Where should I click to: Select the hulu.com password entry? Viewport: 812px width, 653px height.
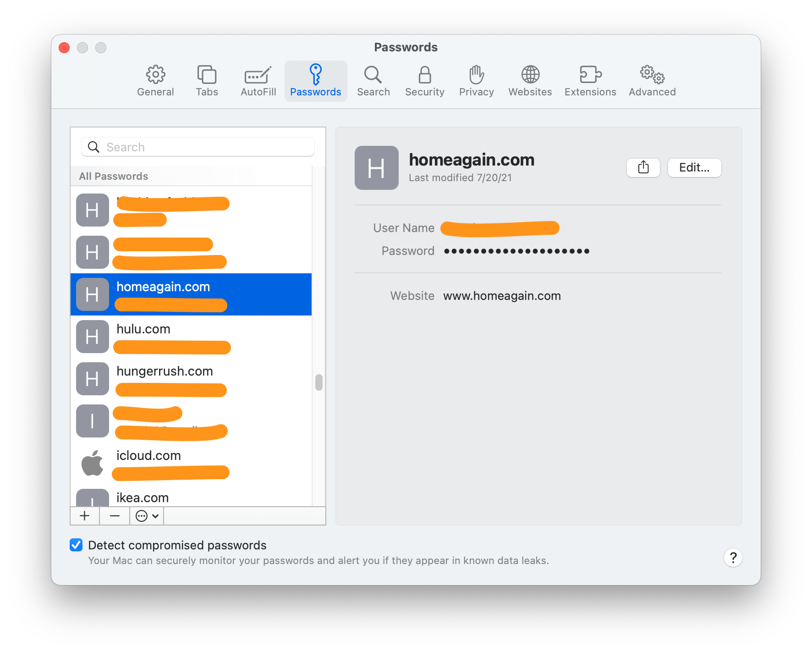click(x=191, y=337)
